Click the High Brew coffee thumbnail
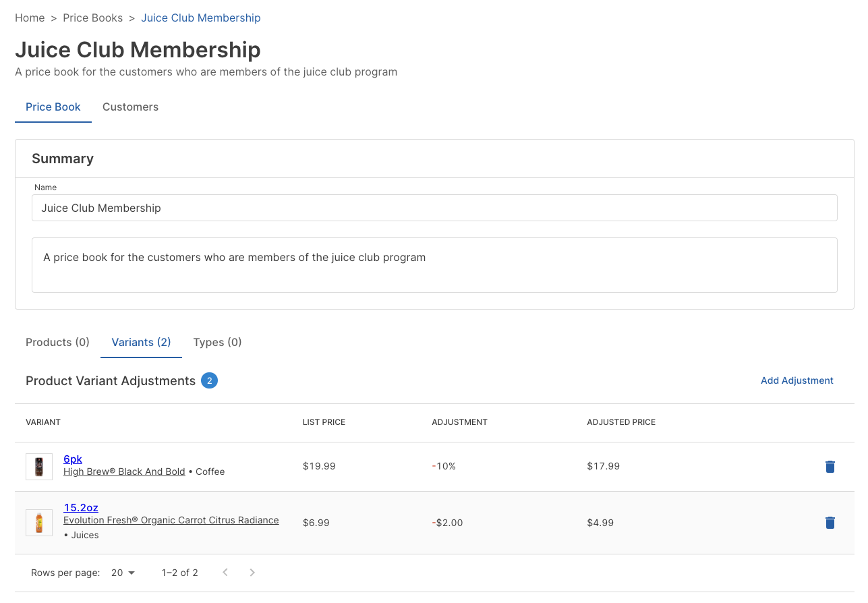Viewport: 868px width, 603px height. tap(39, 467)
